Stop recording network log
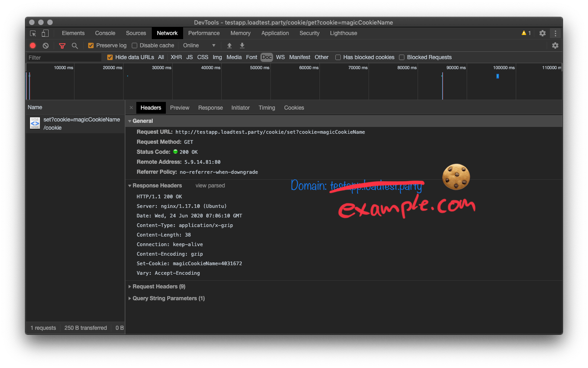Viewport: 588px width, 368px height. point(32,45)
